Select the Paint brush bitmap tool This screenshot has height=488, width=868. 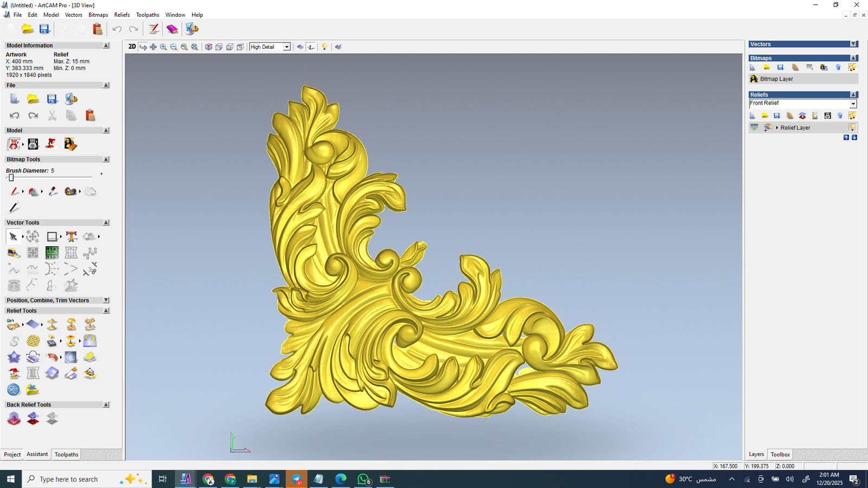pyautogui.click(x=14, y=191)
